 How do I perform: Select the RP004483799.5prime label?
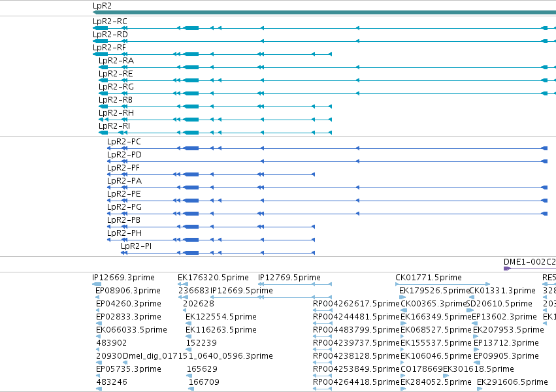pyautogui.click(x=356, y=330)
